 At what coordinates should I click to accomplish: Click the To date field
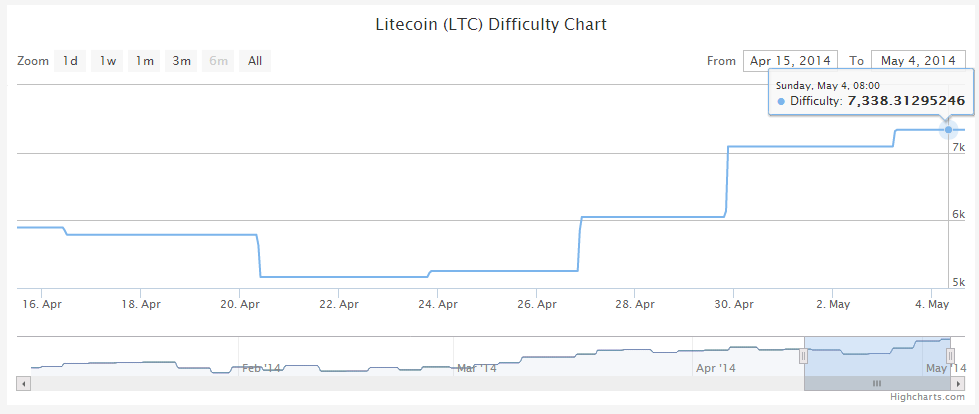918,62
